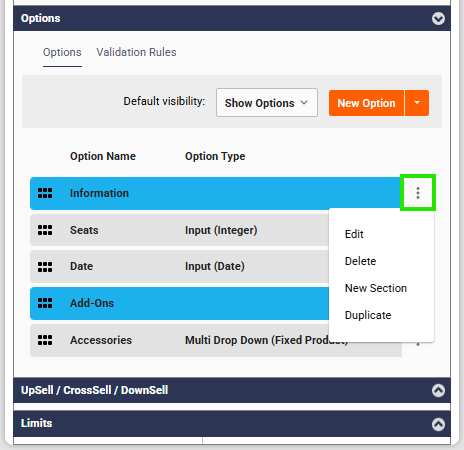Click the New Option button
464x450 pixels.
point(366,103)
